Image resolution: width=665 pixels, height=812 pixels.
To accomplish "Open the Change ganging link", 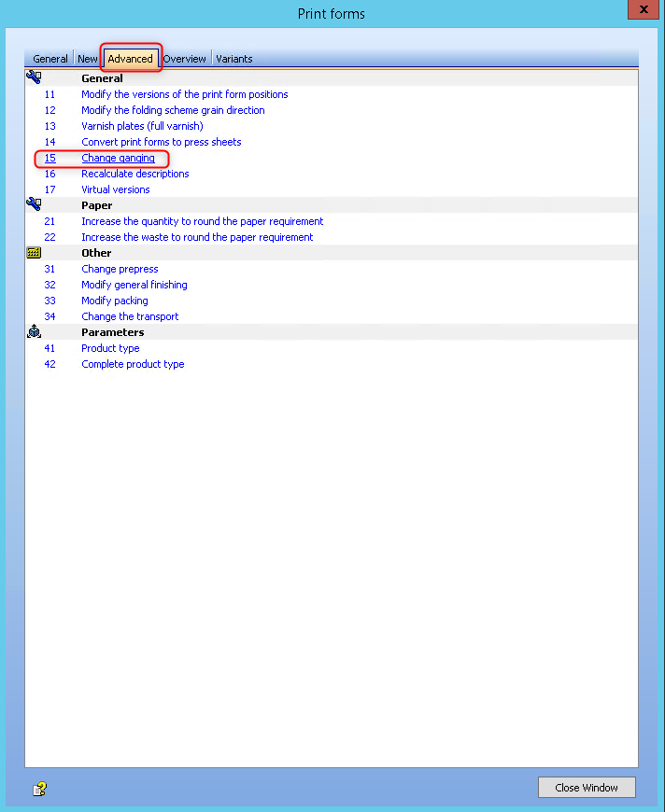I will tap(119, 158).
